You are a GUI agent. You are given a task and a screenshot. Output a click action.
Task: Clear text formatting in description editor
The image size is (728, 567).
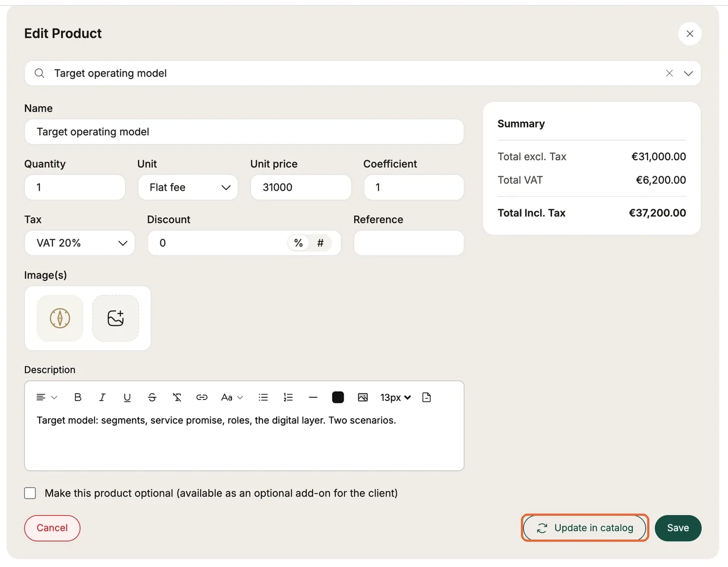click(177, 397)
